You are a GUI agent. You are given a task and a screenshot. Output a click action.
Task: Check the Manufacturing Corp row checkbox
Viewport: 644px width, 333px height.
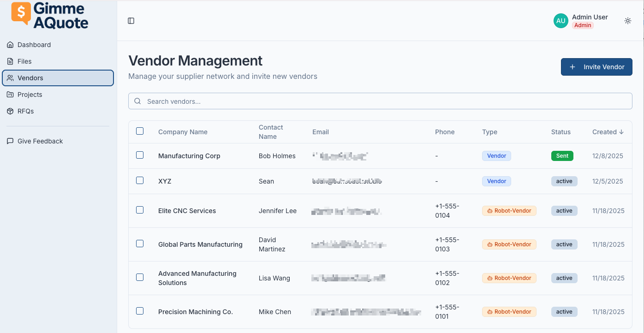click(140, 155)
